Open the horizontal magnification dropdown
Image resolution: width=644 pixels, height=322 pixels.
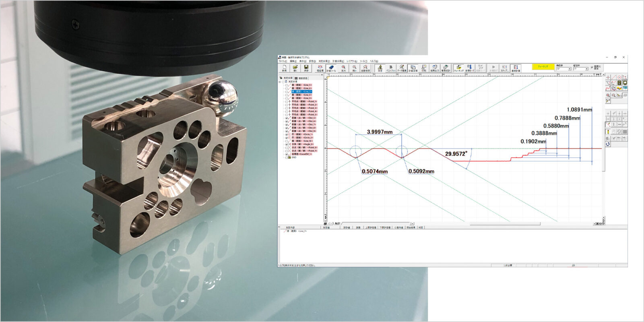tap(570, 69)
